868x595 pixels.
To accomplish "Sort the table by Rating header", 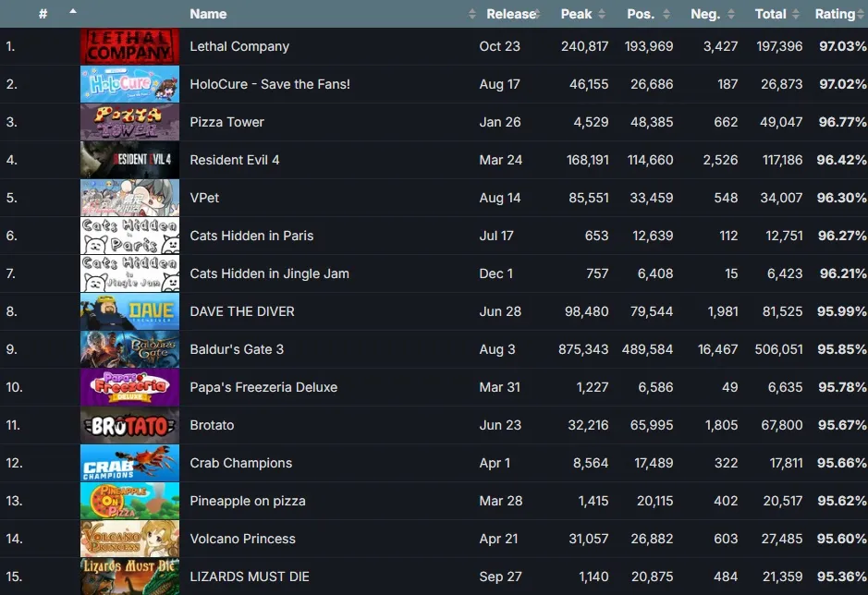I will [x=835, y=14].
